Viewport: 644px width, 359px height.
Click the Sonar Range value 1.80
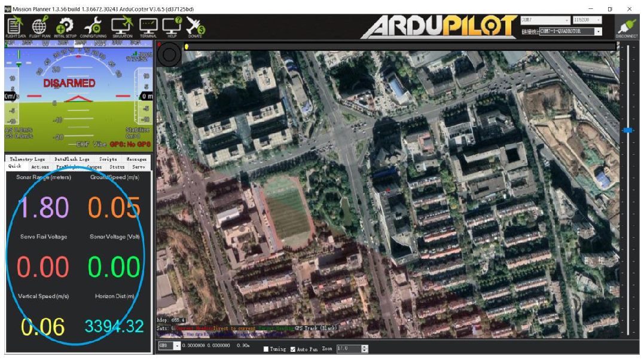[44, 207]
